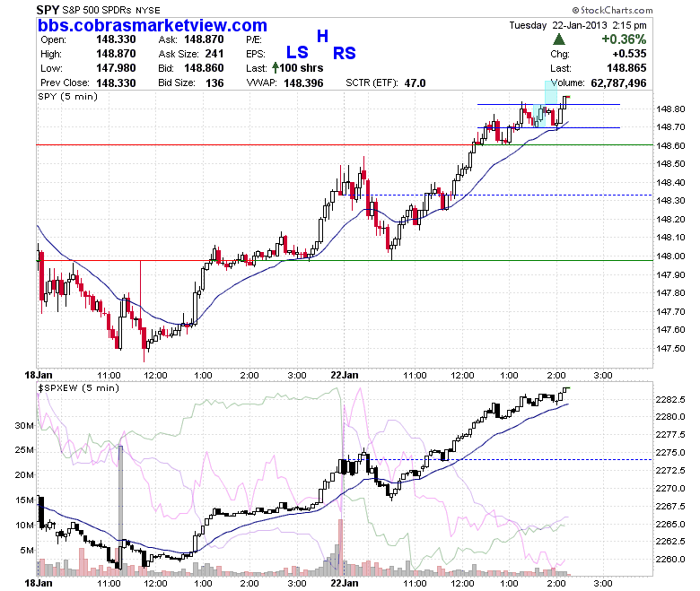Click the 22Jan date label under $SPXEW chart
This screenshot has height=591, width=700.
tap(345, 583)
